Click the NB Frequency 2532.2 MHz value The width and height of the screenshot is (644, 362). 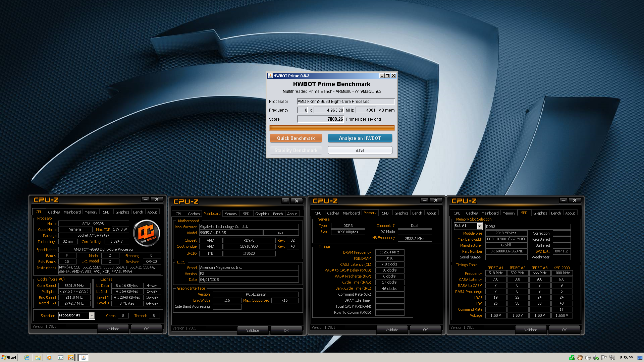[x=414, y=239]
